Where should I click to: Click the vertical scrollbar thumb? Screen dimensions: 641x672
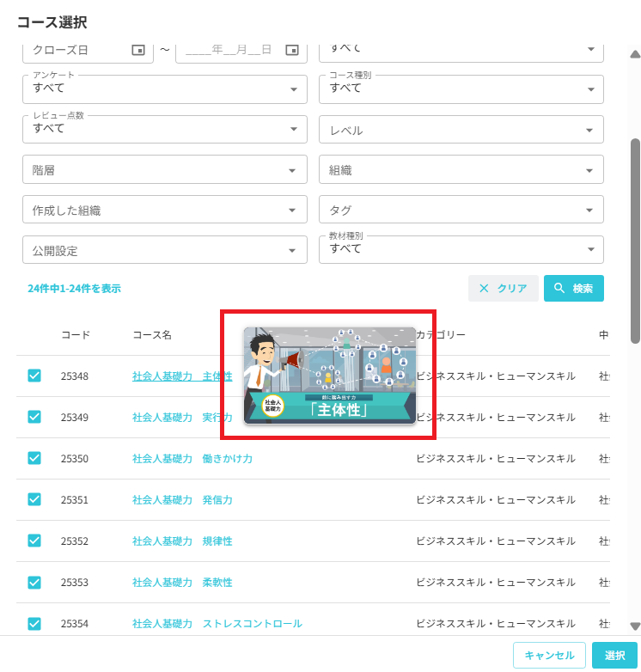(636, 241)
